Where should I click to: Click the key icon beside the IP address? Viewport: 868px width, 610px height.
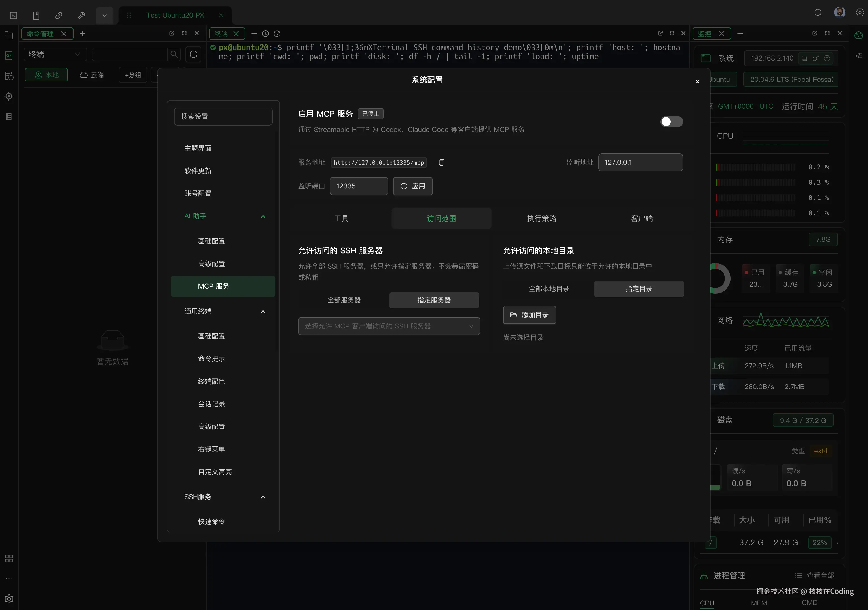(x=815, y=58)
